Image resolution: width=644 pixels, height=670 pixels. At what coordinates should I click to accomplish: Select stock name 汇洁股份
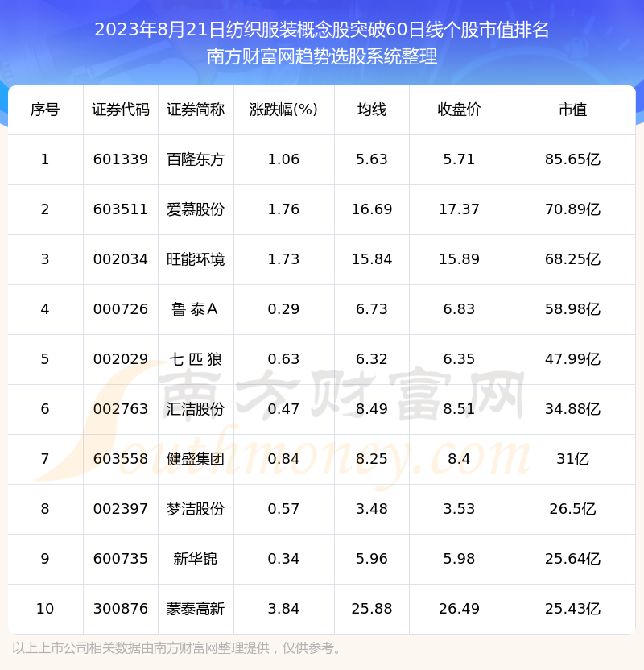tap(196, 409)
